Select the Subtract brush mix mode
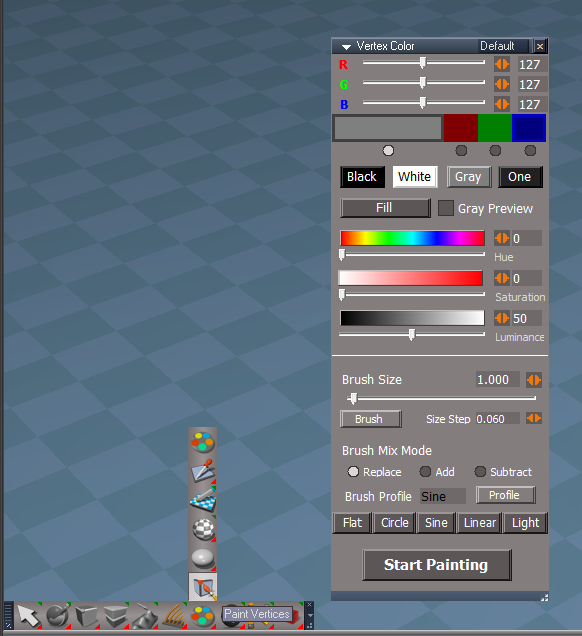Viewport: 582px width, 636px height. tap(480, 472)
